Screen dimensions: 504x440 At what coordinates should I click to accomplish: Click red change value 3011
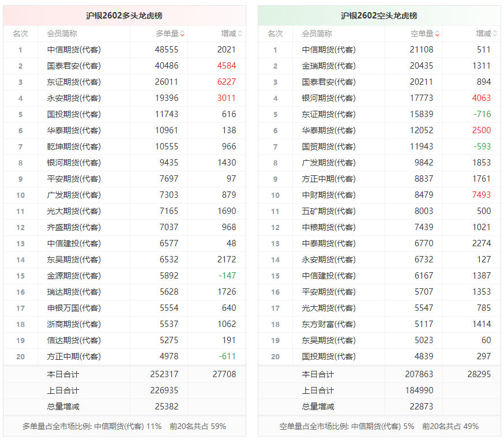227,97
